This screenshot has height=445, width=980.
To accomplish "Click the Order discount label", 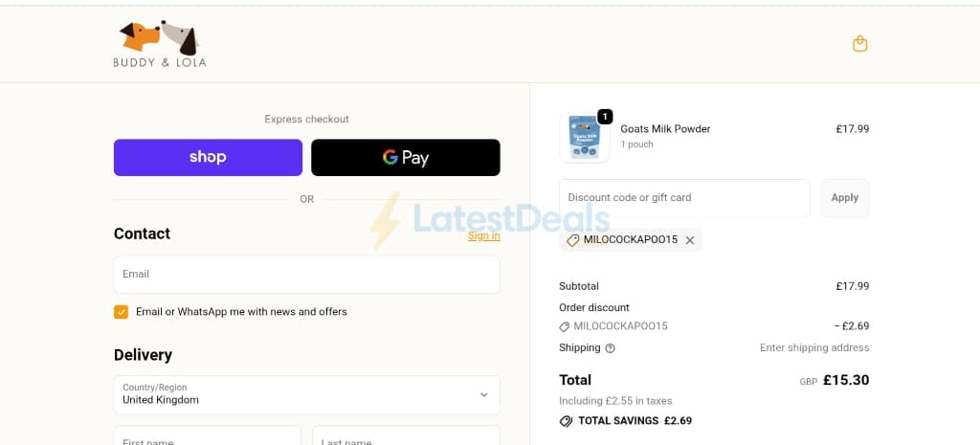I will pos(594,307).
